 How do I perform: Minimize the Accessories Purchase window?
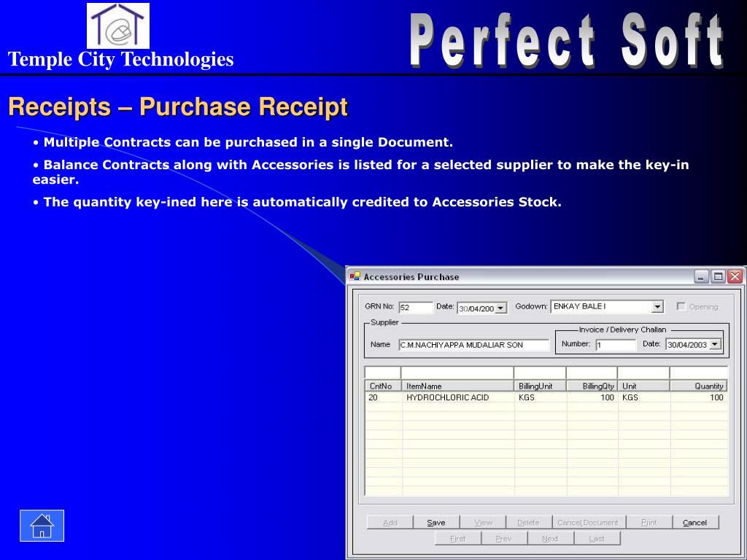pos(701,276)
